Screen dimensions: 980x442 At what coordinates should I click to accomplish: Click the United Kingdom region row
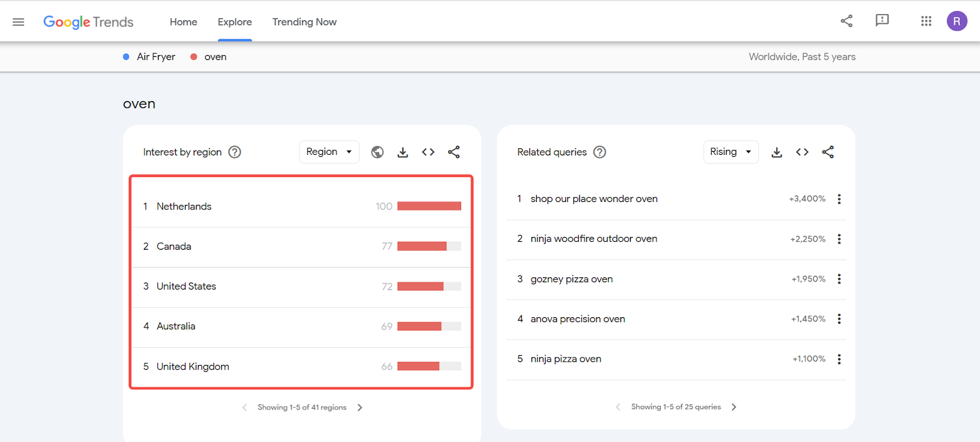[x=301, y=367]
